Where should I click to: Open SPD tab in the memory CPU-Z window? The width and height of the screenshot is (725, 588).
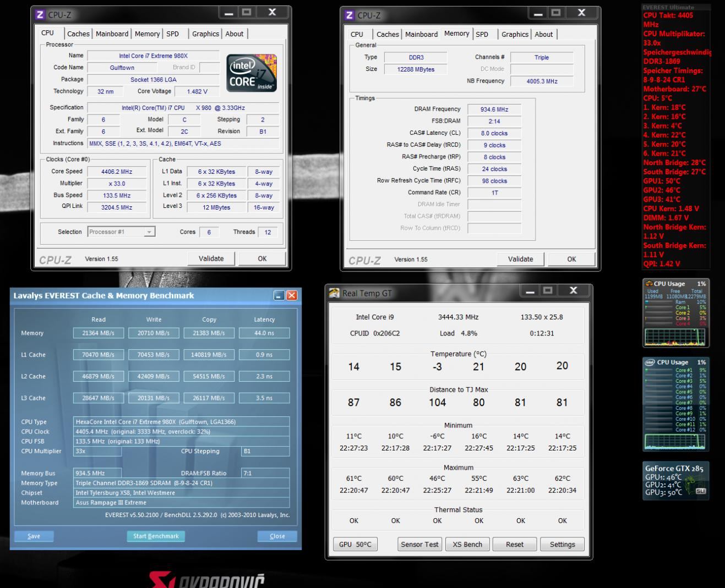point(482,34)
